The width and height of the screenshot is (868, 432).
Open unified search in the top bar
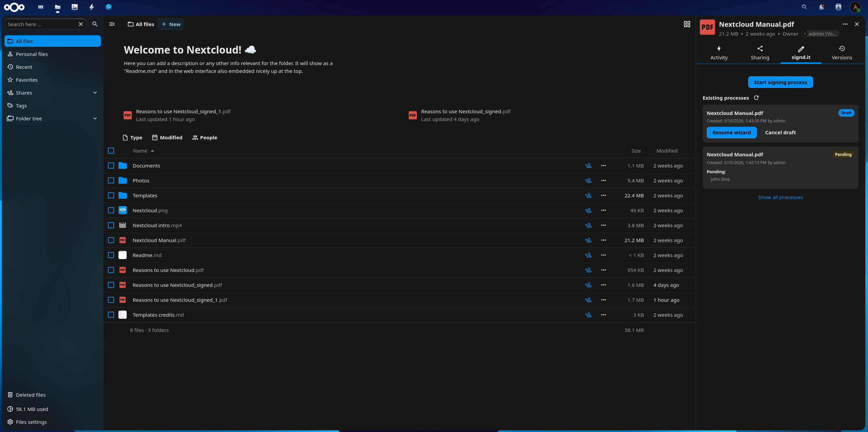pyautogui.click(x=804, y=7)
